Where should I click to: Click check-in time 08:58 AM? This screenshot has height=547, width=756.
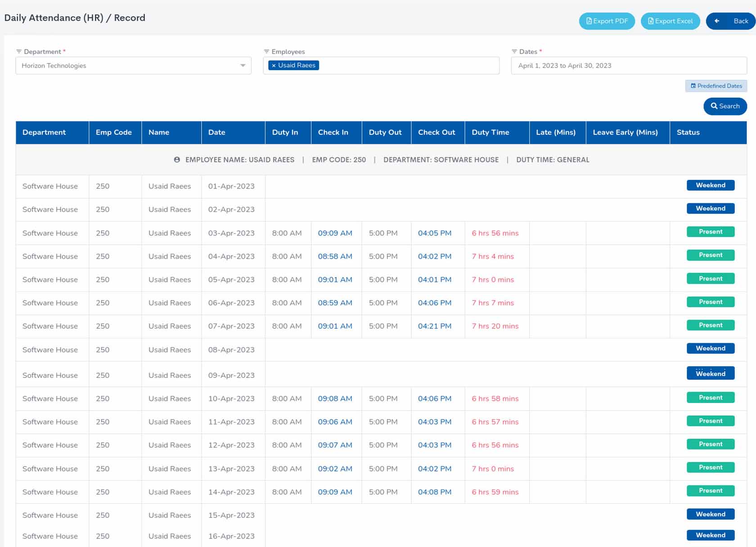point(335,256)
